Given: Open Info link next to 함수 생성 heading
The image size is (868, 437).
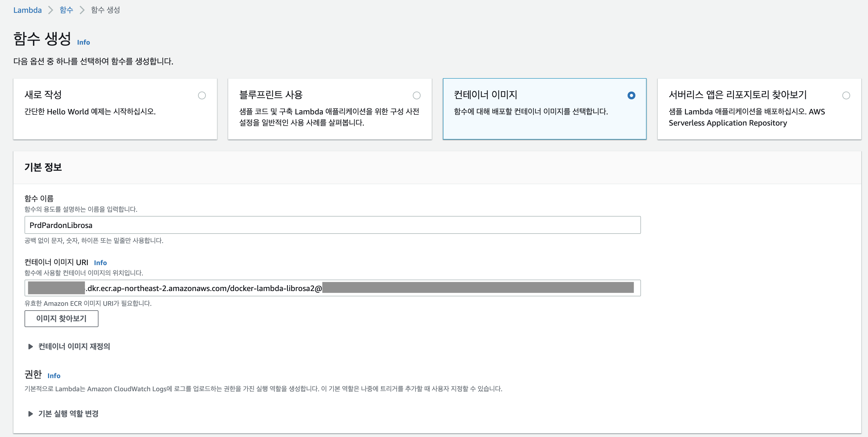Looking at the screenshot, I should pos(83,42).
